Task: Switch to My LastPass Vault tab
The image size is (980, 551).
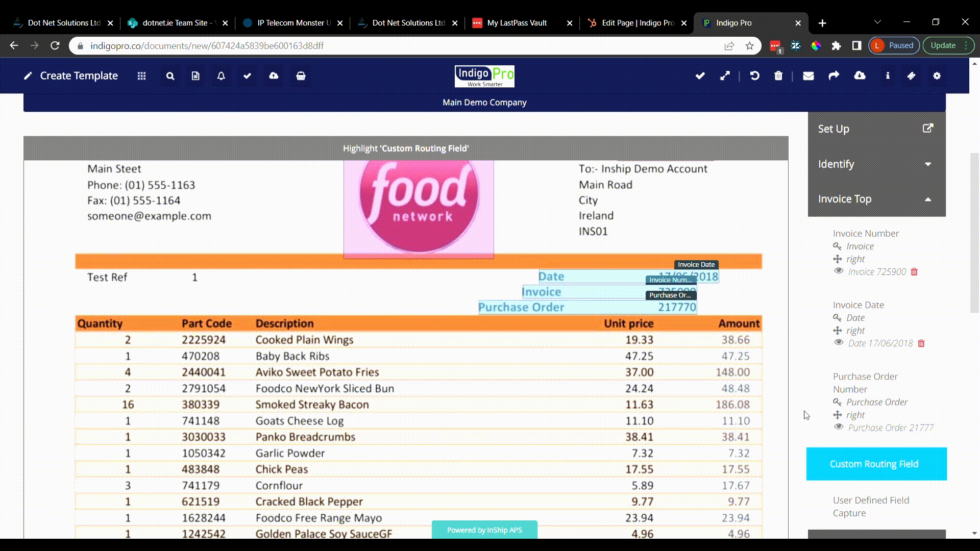Action: pos(517,23)
